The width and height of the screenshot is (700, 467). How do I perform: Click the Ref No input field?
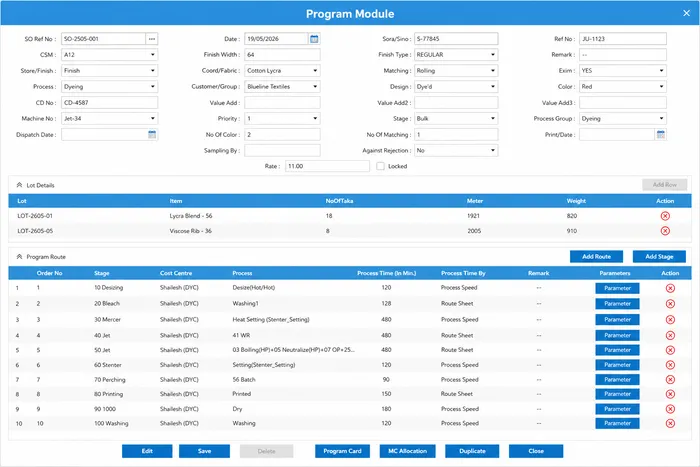623,39
